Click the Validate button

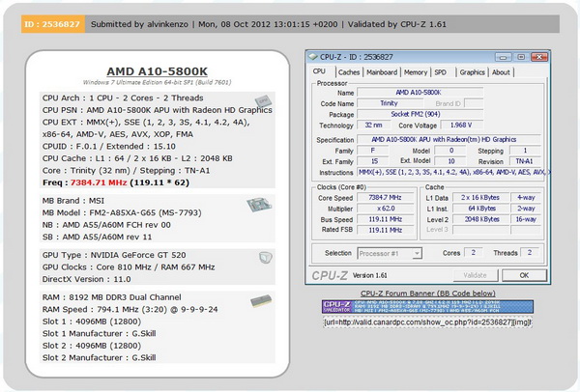point(473,275)
